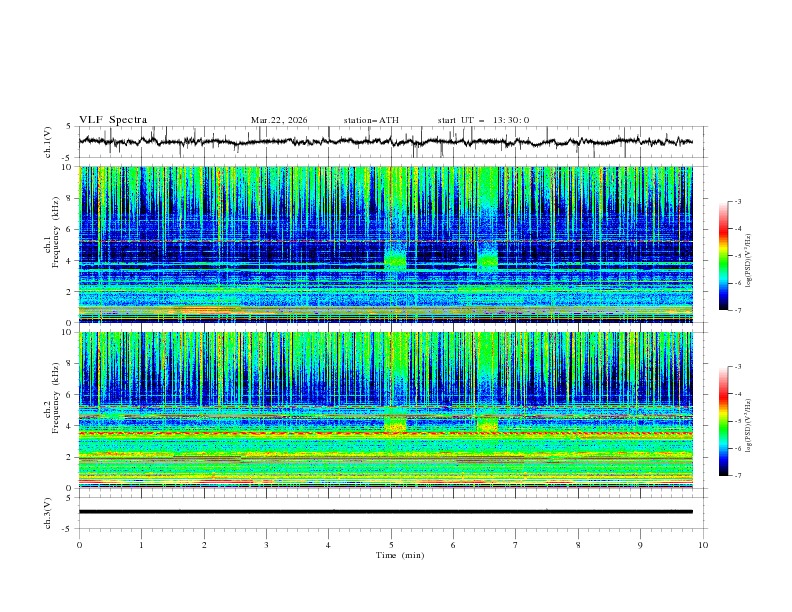Click the 'ch.3(V)' axis label
Viewport: 792px width, 612px height.
click(48, 513)
